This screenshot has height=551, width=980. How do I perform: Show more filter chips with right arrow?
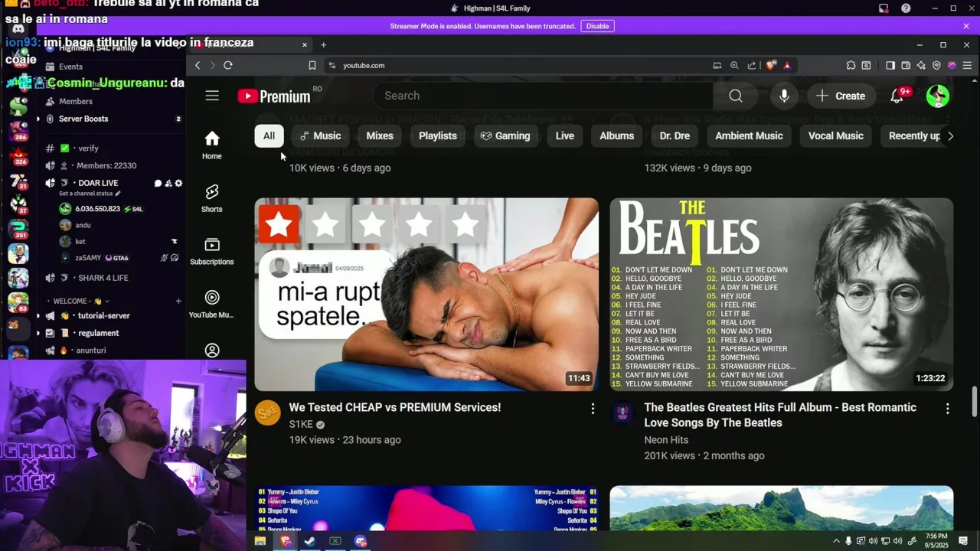[x=950, y=136]
